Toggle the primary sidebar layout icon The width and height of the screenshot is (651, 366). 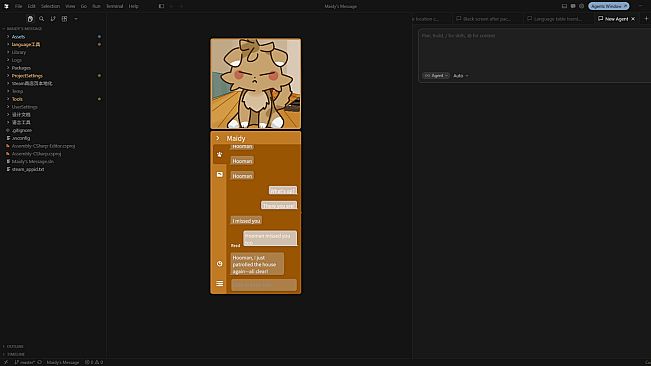click(162, 6)
